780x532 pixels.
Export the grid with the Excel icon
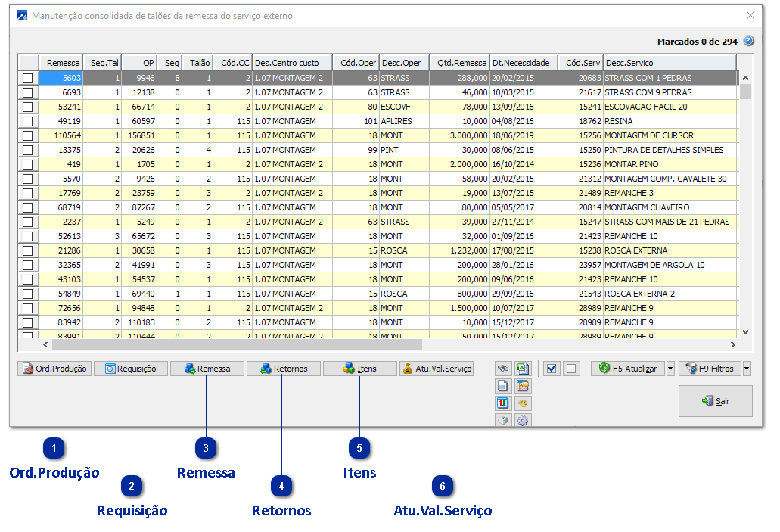(x=523, y=369)
